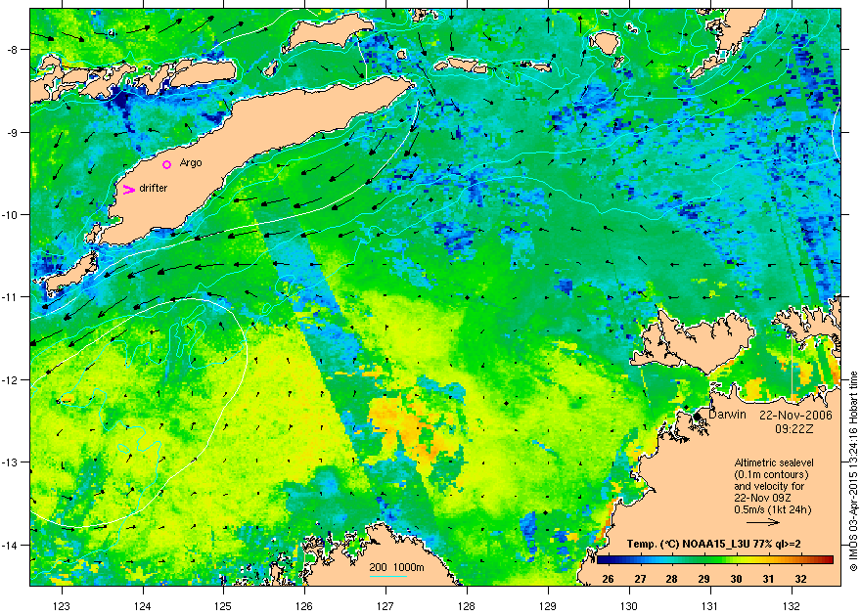Click the '0.5m/s (1kt 24h)' legend text
The width and height of the screenshot is (861, 616).
click(773, 509)
